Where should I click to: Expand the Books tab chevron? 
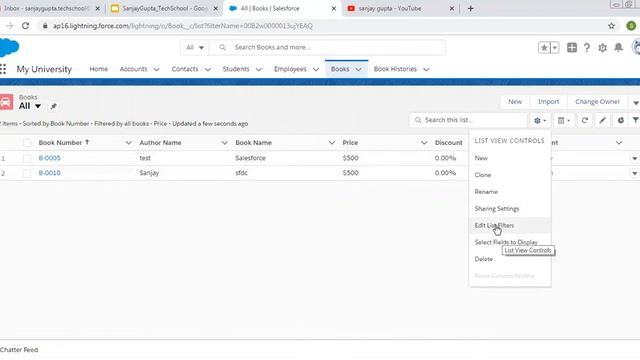[x=358, y=69]
